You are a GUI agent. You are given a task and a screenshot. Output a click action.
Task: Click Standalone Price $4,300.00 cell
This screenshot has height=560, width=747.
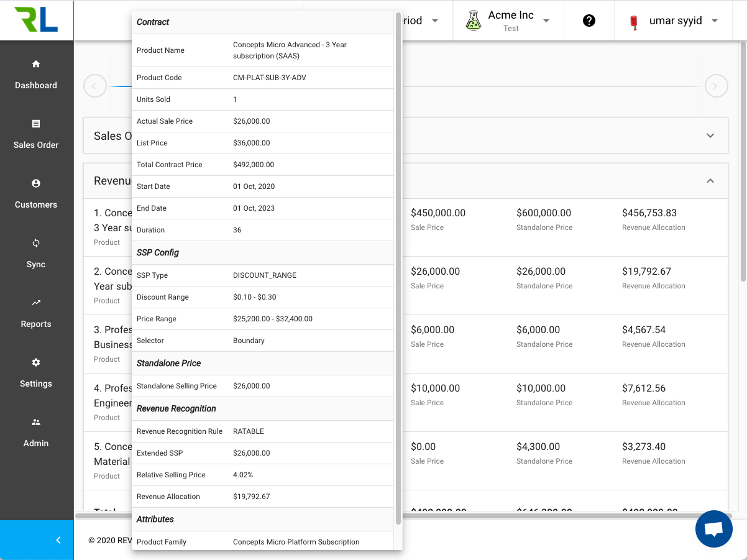(538, 446)
